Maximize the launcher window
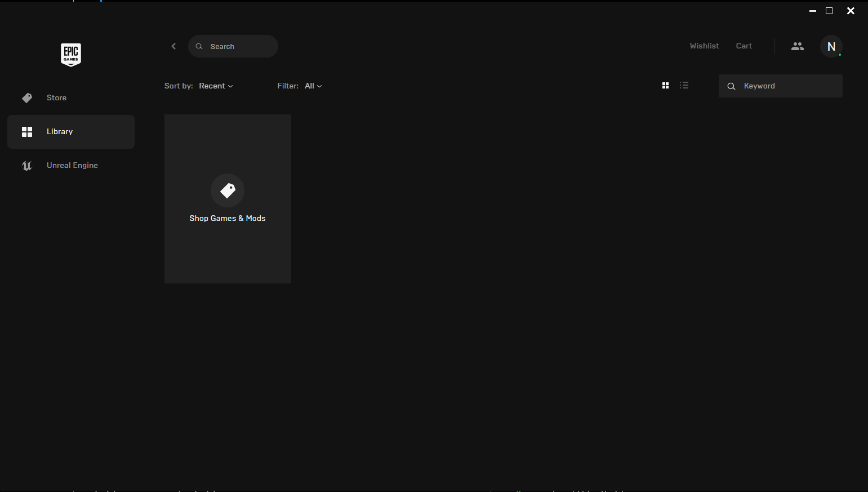The height and width of the screenshot is (492, 868). click(x=829, y=11)
